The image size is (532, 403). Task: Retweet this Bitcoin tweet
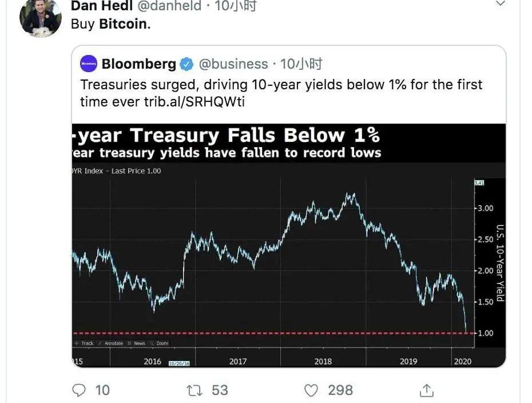point(194,390)
